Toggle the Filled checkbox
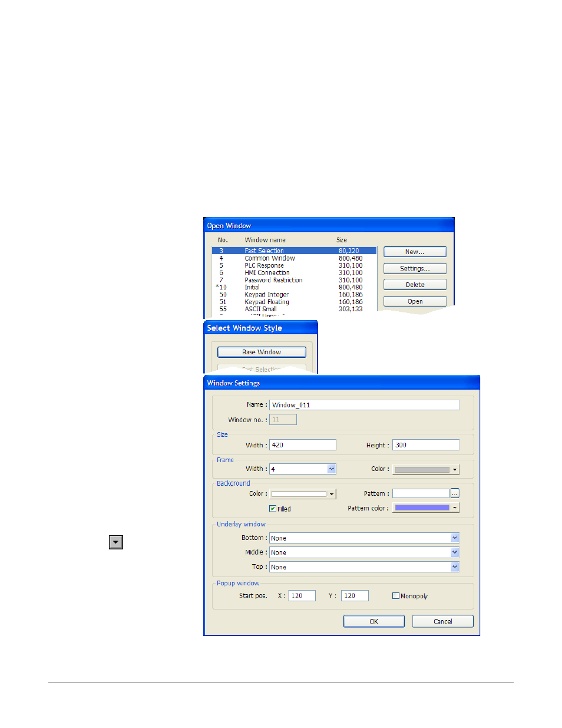The image size is (562, 728). pyautogui.click(x=273, y=508)
